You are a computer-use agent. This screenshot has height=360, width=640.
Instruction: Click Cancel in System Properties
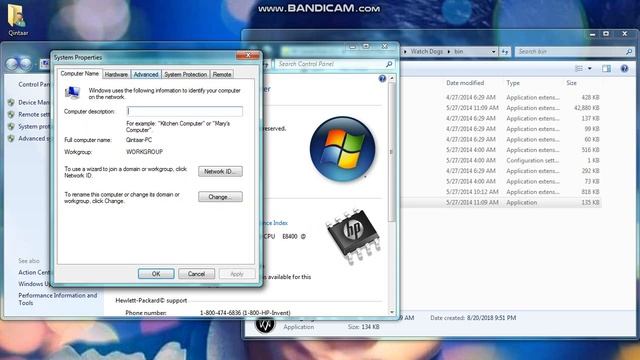[196, 274]
